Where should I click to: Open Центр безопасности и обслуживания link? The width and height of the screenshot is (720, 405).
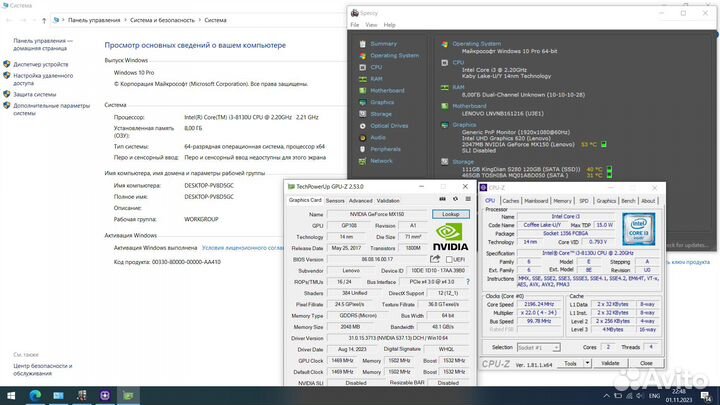pyautogui.click(x=43, y=370)
